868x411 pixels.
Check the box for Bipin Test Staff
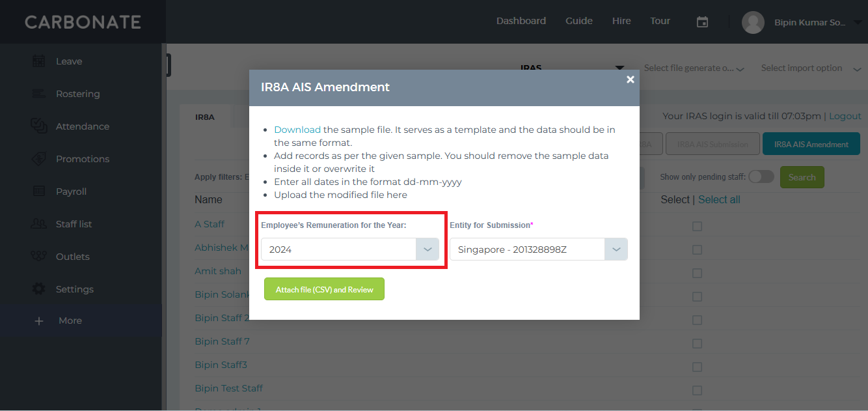(697, 390)
